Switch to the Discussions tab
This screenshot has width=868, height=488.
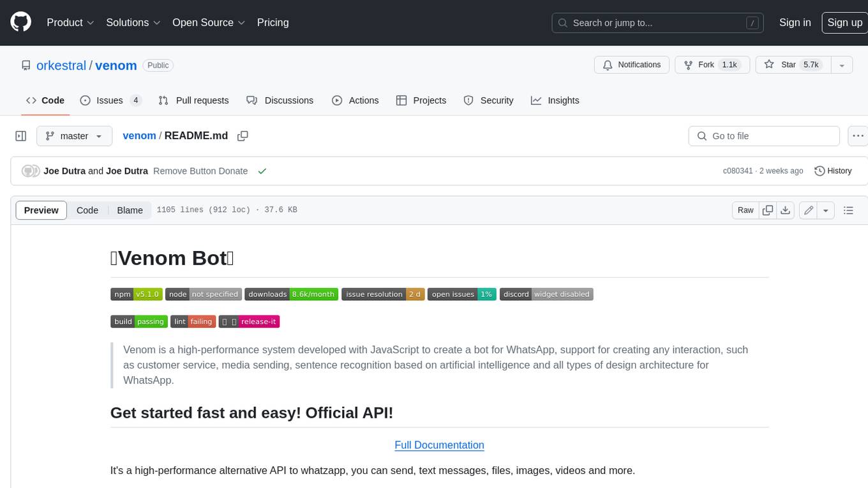280,100
